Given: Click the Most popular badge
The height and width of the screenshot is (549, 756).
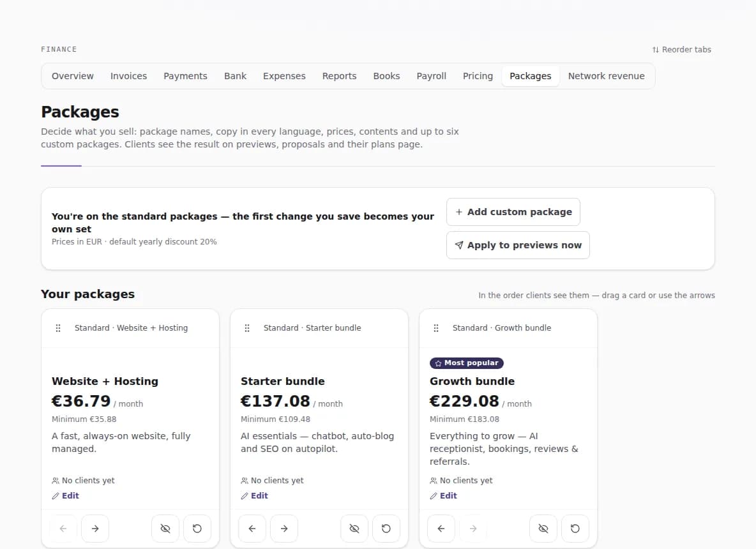Looking at the screenshot, I should pos(467,363).
